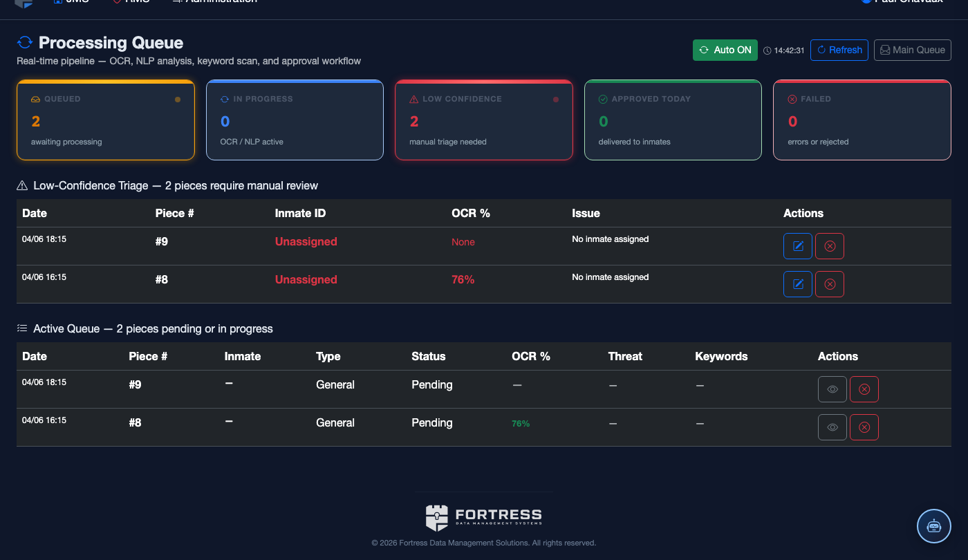The width and height of the screenshot is (968, 560).
Task: Click the "Inmate ID" column header
Action: [300, 213]
